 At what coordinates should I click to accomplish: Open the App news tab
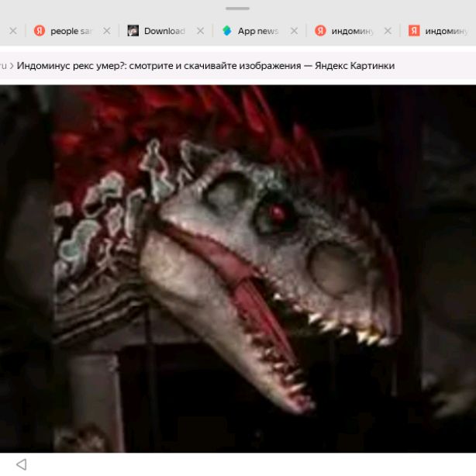250,31
